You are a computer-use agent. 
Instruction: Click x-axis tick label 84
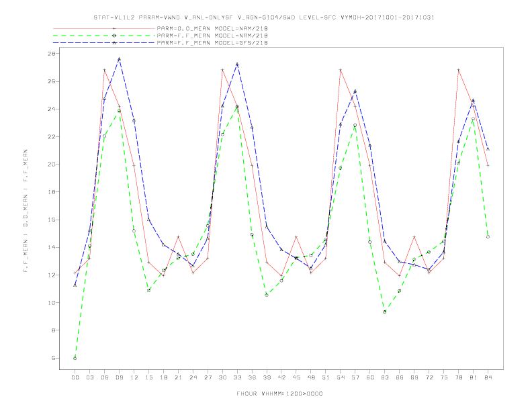click(488, 377)
